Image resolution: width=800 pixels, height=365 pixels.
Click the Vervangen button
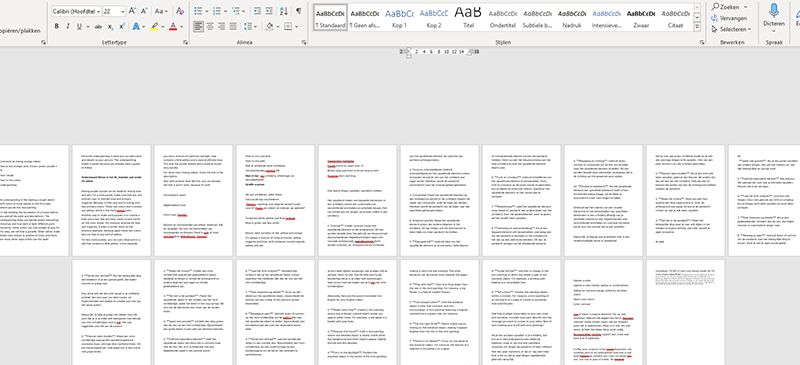(x=730, y=18)
